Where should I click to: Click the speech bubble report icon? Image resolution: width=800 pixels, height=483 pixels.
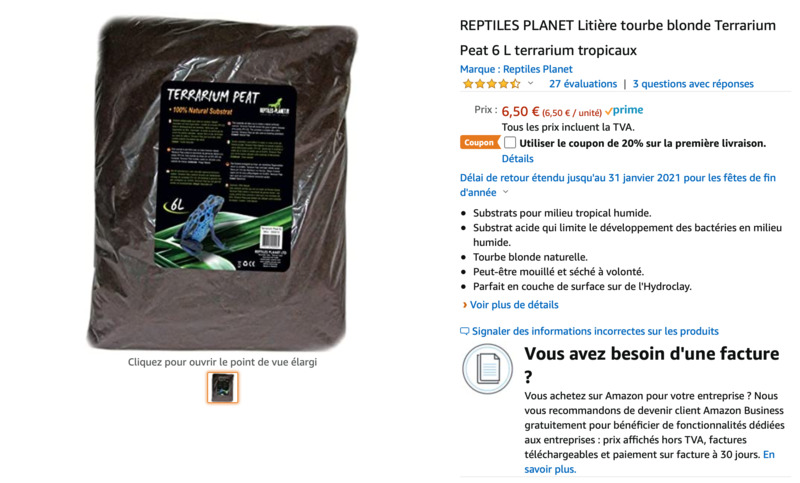(464, 331)
